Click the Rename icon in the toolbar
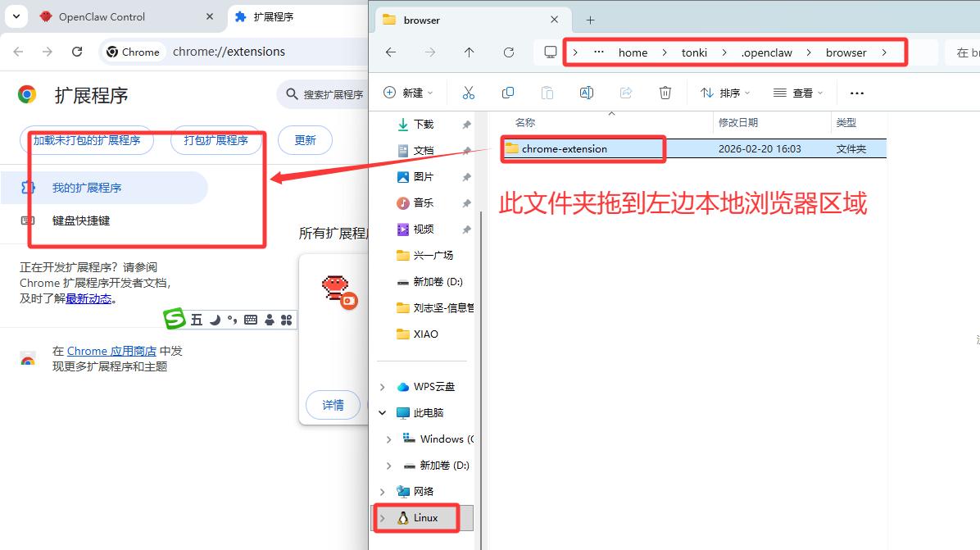This screenshot has height=550, width=980. point(587,92)
